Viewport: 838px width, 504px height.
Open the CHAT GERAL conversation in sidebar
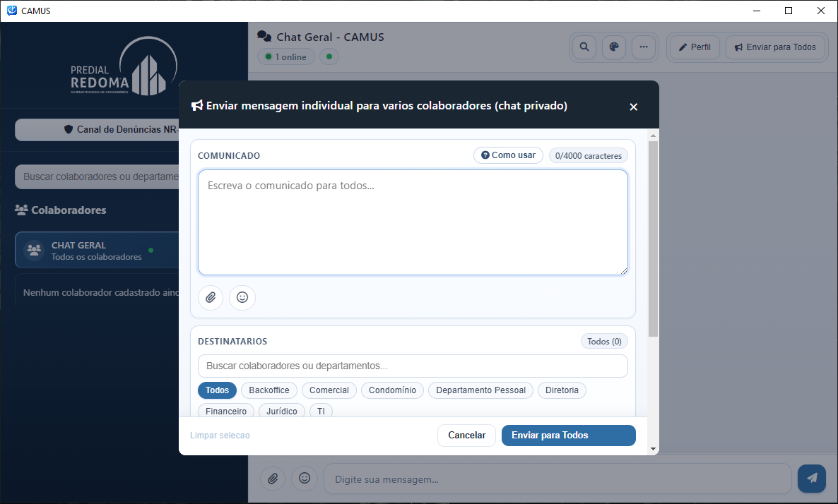(x=98, y=250)
